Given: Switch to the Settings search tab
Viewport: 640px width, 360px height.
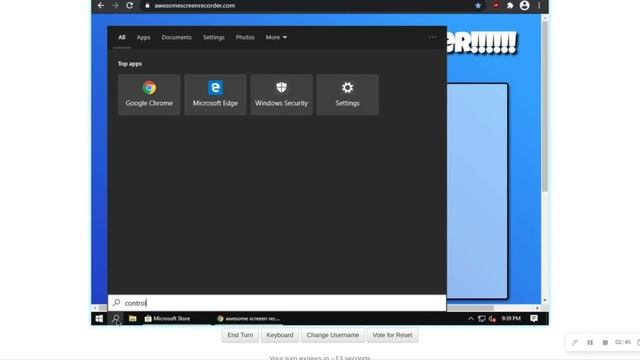Looking at the screenshot, I should (213, 37).
